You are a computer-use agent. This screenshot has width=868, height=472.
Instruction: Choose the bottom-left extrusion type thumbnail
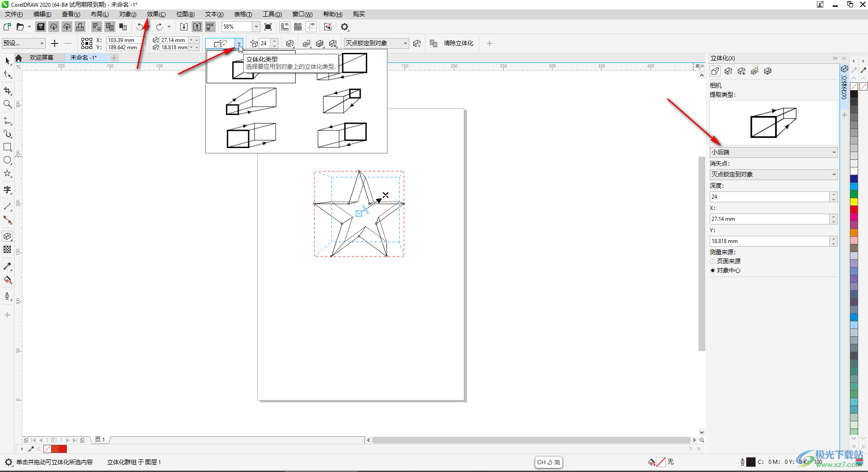coord(251,135)
